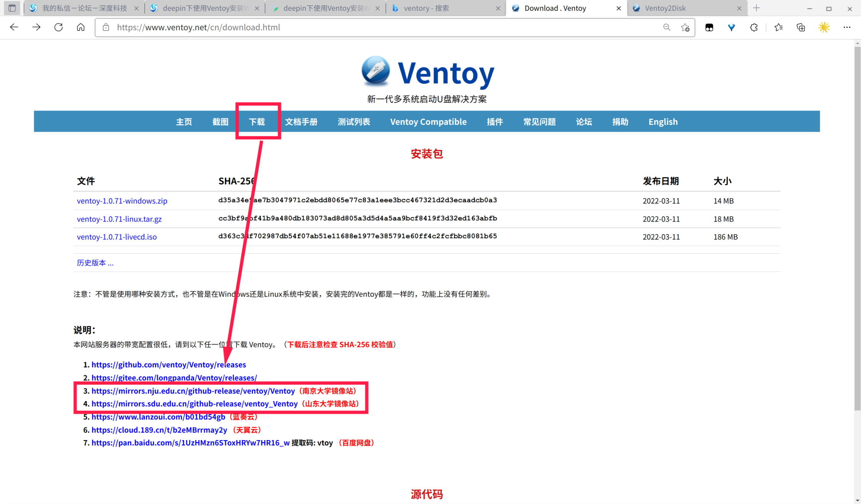Screen dimensions: 861x504
Task: Open the zoom magnifier in address bar
Action: (x=667, y=27)
